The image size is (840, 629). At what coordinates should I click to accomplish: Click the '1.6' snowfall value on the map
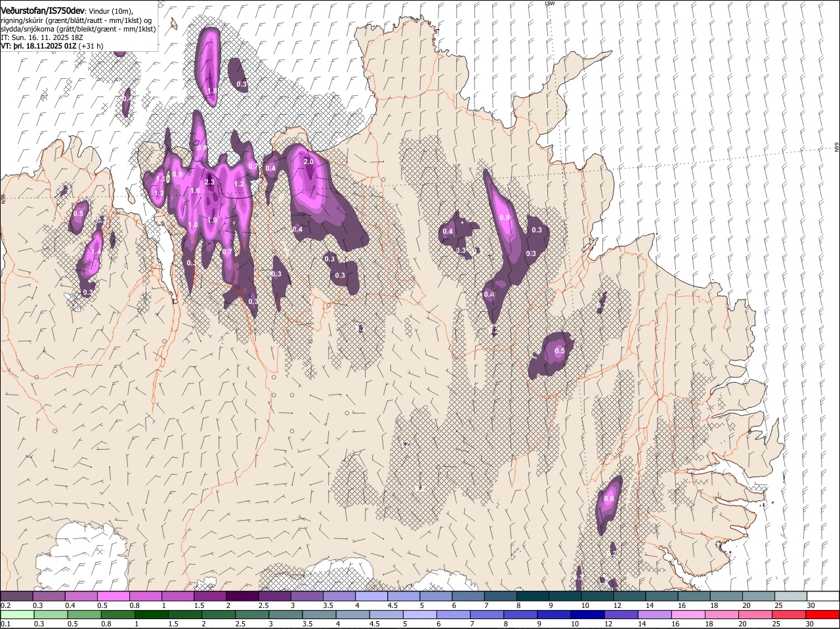point(195,191)
